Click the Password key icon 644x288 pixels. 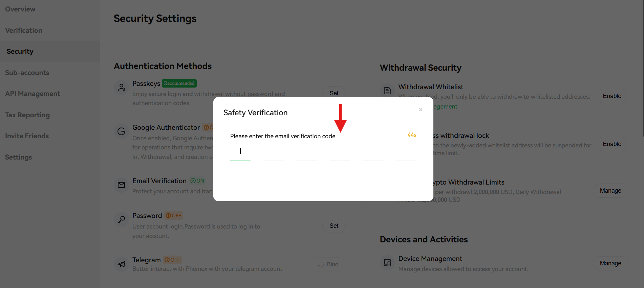pyautogui.click(x=121, y=220)
